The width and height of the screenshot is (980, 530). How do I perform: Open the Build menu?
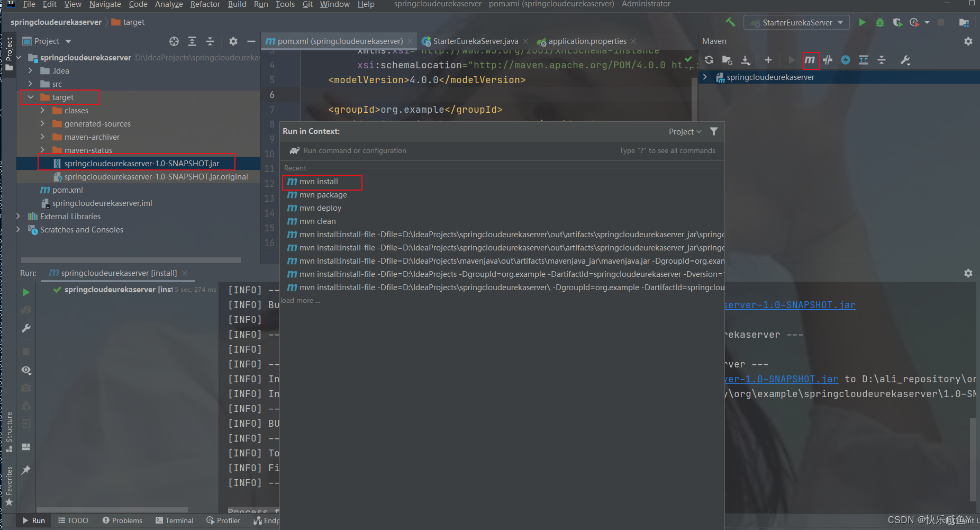[237, 4]
